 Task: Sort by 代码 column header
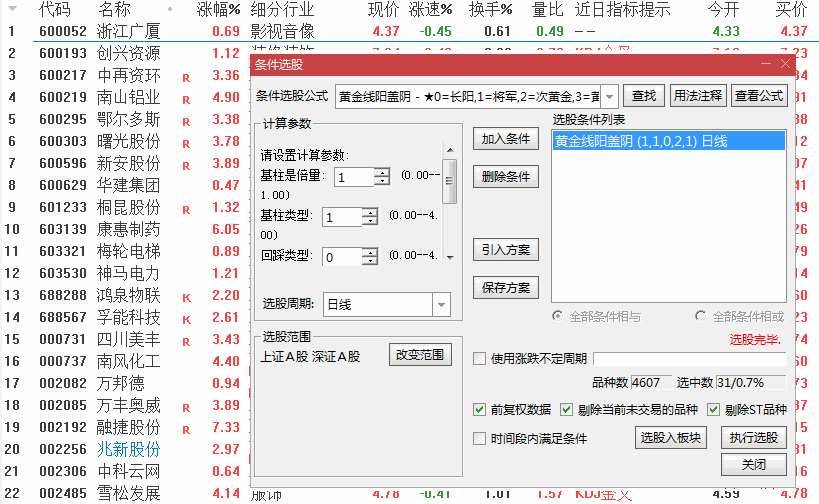pos(54,9)
